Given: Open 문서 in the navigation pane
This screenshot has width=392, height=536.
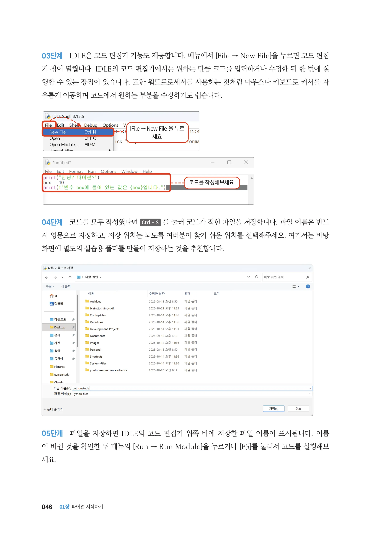Looking at the screenshot, I should (55, 335).
